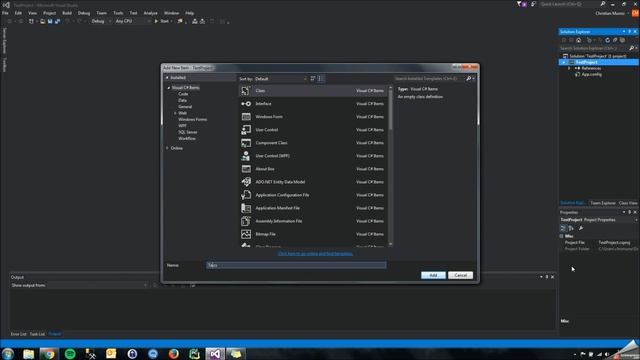Screen dimensions: 640x360
Task: Choose Assembly Information File icon
Action: (x=246, y=221)
